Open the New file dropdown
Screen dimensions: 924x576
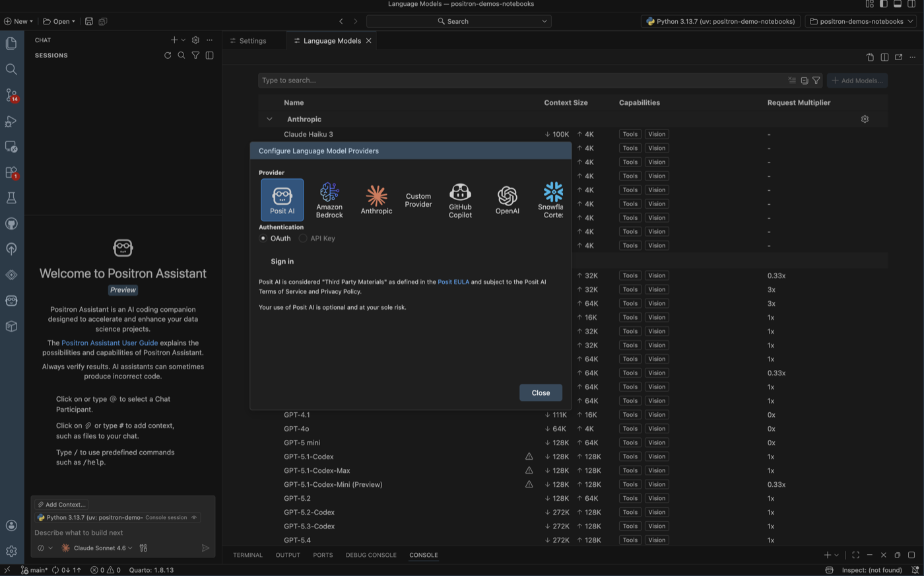click(18, 21)
